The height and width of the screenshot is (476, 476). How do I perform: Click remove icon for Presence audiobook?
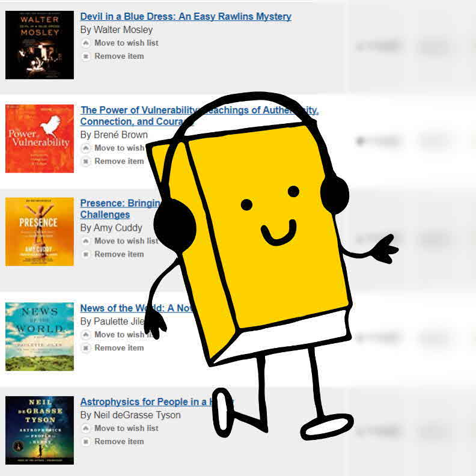[86, 254]
